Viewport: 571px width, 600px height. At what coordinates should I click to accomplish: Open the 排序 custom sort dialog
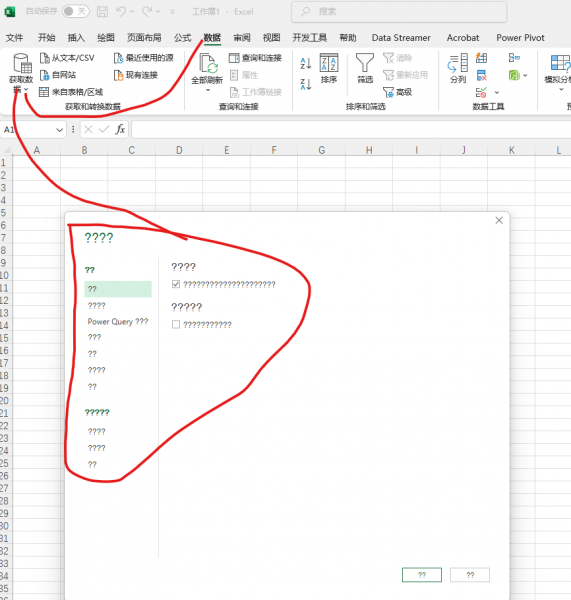click(329, 68)
